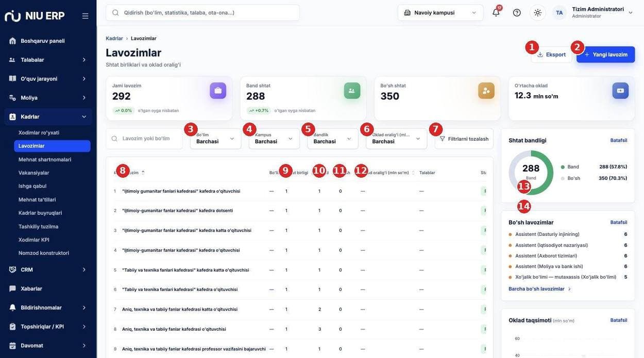This screenshot has height=358, width=644.
Task: Expand the Moliya sidebar section
Action: (x=48, y=97)
